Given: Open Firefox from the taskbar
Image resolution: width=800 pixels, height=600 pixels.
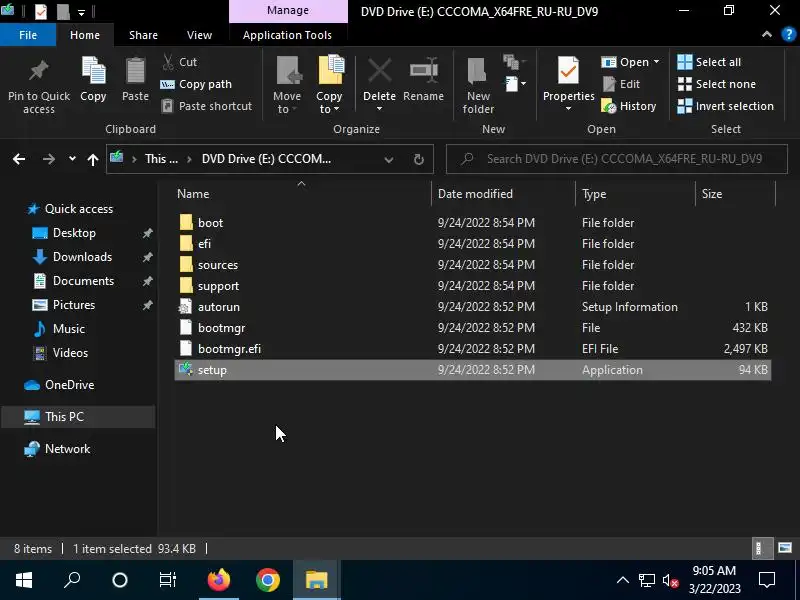Looking at the screenshot, I should coord(219,581).
